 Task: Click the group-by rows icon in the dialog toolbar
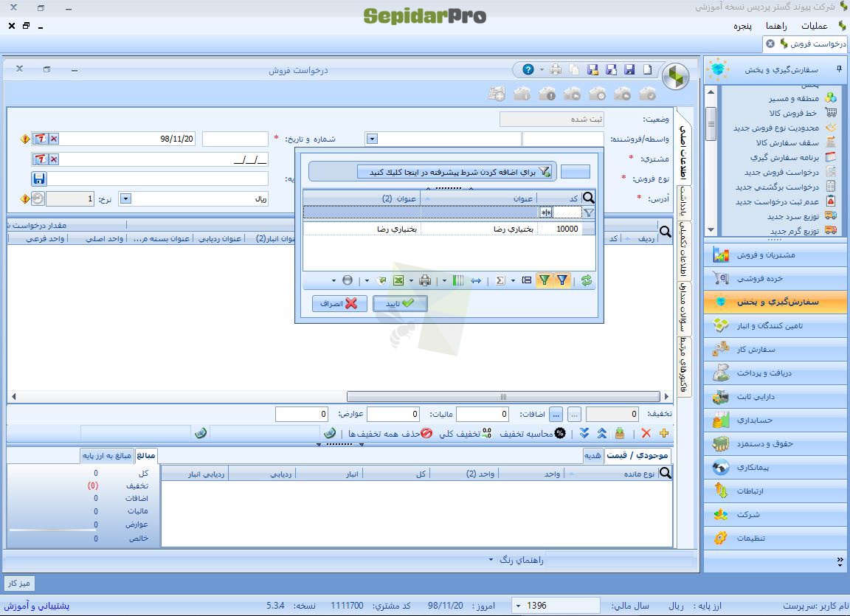(526, 280)
